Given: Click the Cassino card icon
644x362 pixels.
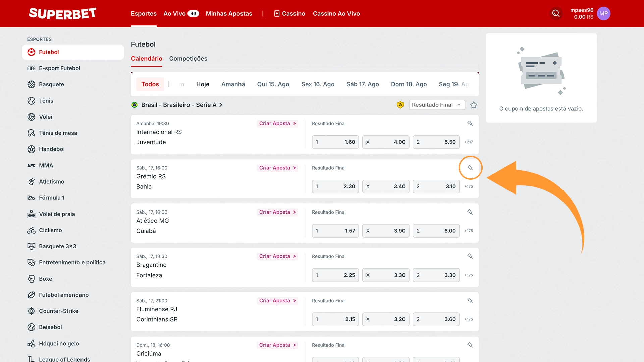Looking at the screenshot, I should 277,14.
